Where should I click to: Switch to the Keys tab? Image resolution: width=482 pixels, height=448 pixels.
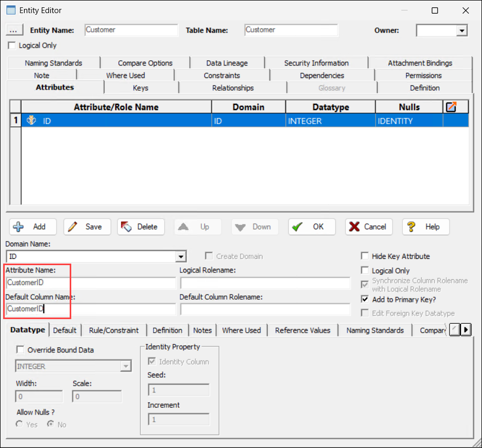(x=140, y=88)
